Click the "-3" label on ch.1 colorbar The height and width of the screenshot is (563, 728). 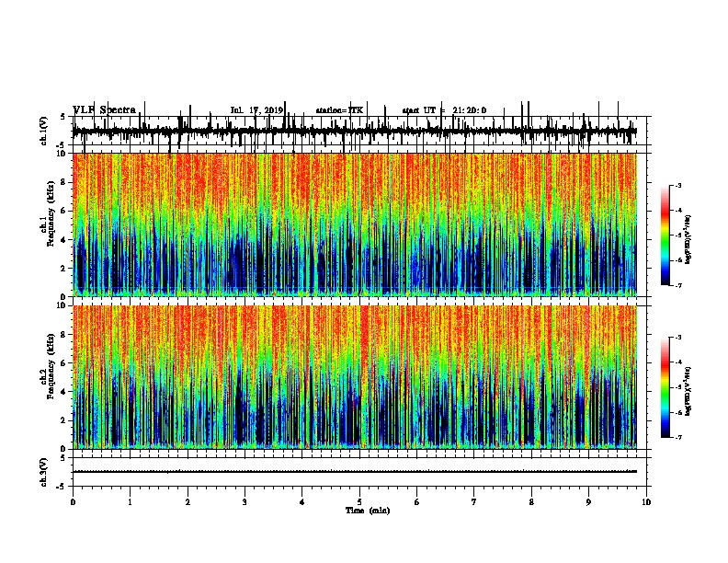tap(677, 186)
